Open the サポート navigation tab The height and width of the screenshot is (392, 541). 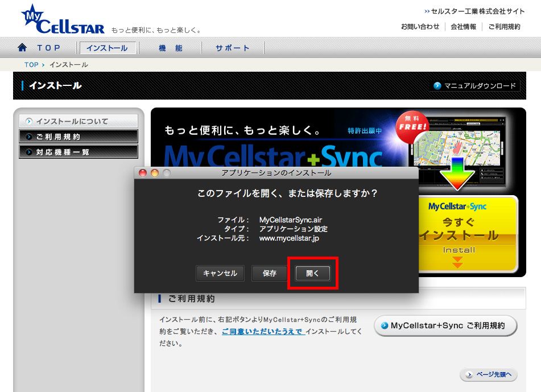(x=232, y=48)
